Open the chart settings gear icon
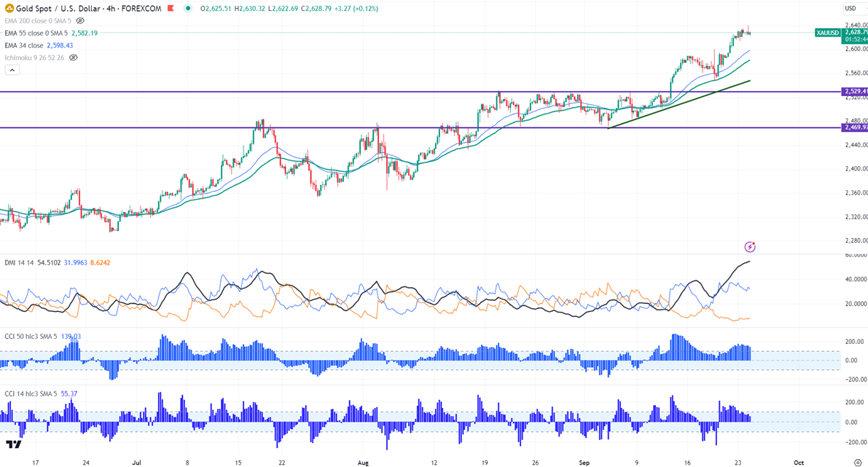Viewport: 868px width, 467px height. point(858,463)
